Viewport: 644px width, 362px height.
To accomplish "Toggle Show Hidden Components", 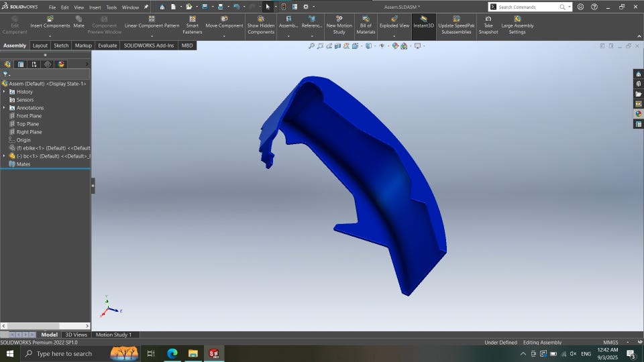I will pyautogui.click(x=260, y=25).
